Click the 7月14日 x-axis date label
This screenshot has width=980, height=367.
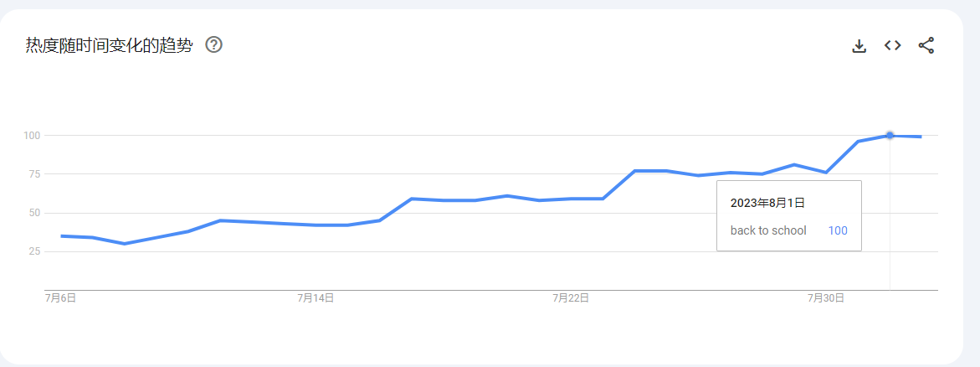coord(316,298)
